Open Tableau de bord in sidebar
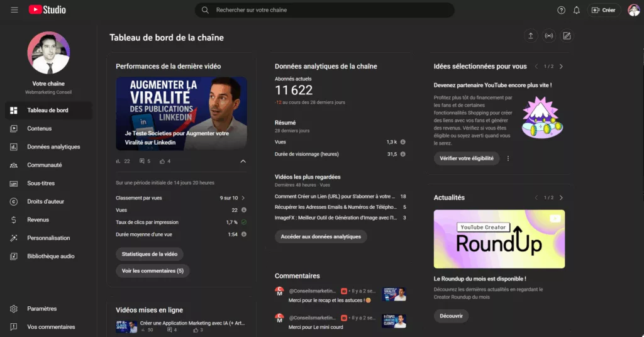Screen dimensions: 644x337 pyautogui.click(x=48, y=111)
